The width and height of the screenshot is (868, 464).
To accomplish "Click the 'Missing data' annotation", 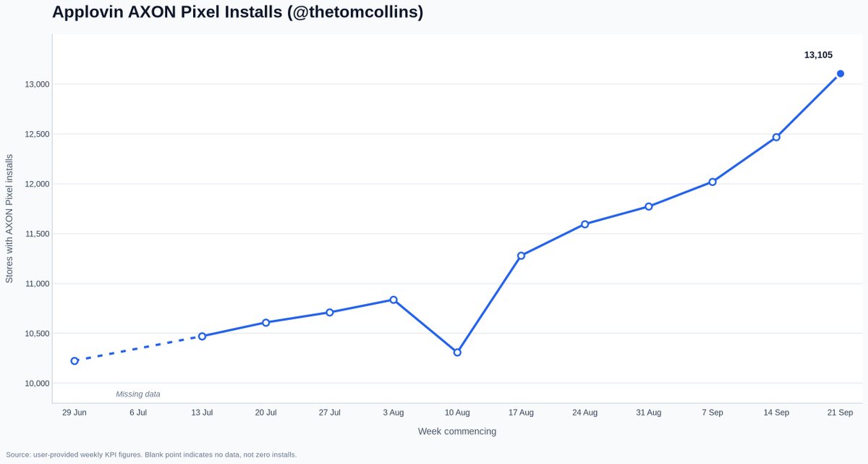I will click(138, 394).
